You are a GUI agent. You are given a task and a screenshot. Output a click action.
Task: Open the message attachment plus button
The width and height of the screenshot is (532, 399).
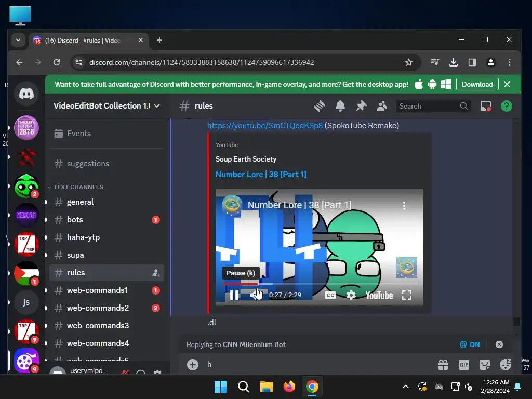click(193, 365)
